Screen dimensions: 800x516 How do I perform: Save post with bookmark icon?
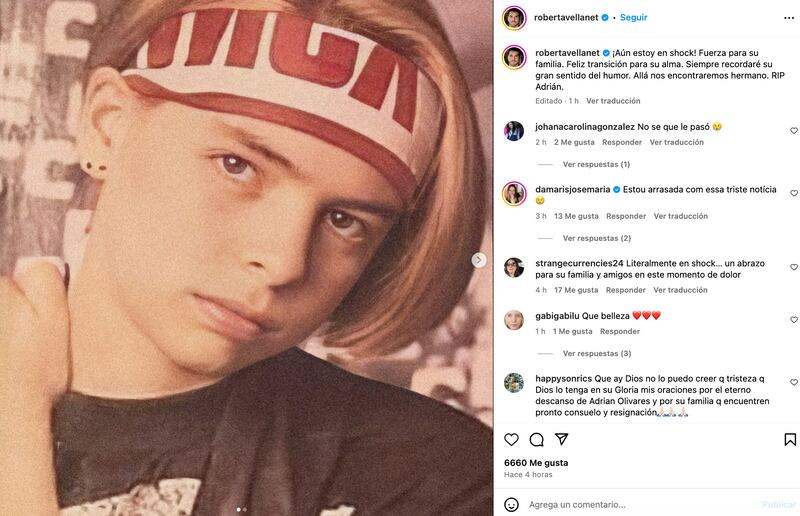(789, 439)
